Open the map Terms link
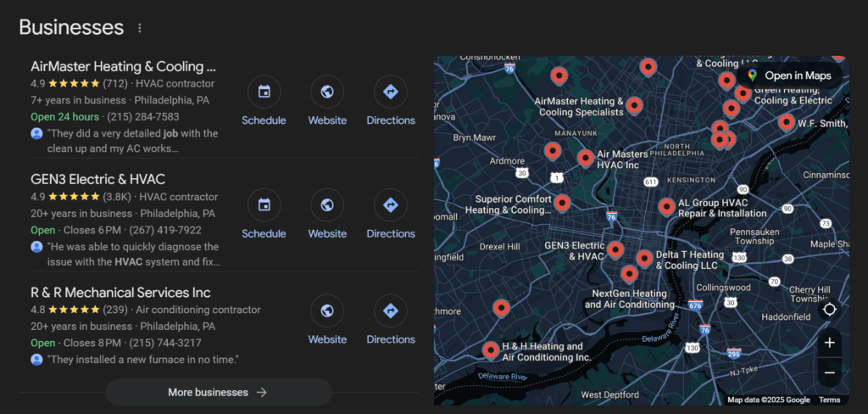Image resolution: width=868 pixels, height=414 pixels. pos(829,400)
